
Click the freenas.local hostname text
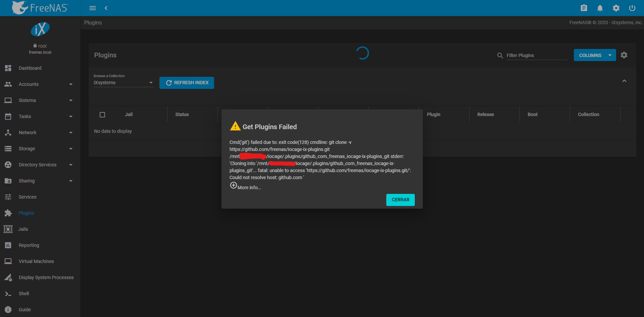click(x=40, y=52)
